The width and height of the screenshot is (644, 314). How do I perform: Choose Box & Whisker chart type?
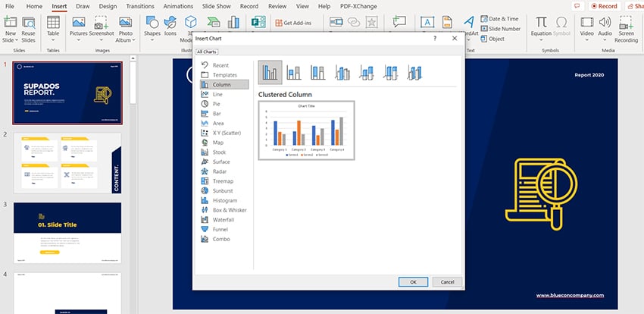point(230,209)
